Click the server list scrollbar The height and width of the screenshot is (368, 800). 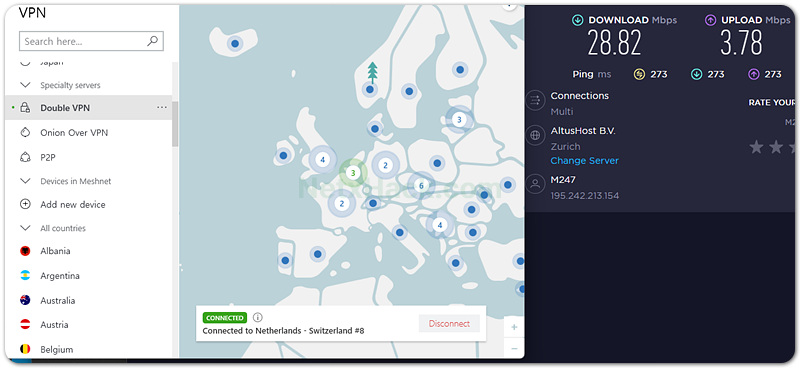point(175,124)
